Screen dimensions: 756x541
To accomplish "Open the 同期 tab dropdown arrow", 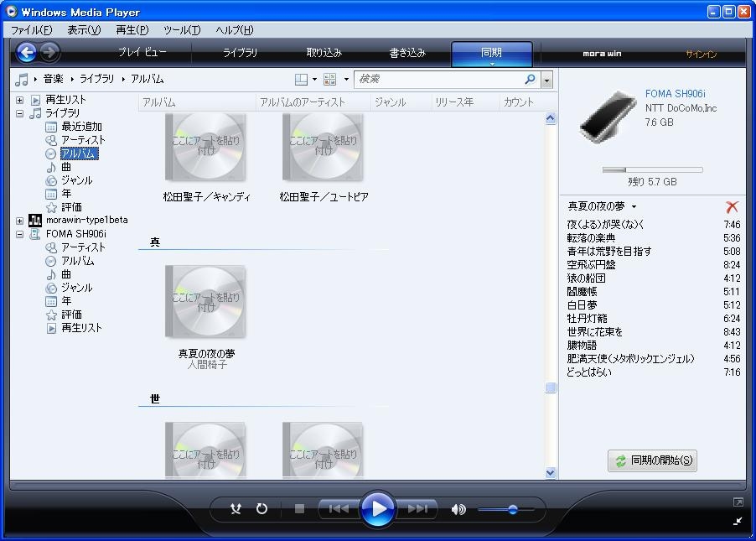I will 492,64.
